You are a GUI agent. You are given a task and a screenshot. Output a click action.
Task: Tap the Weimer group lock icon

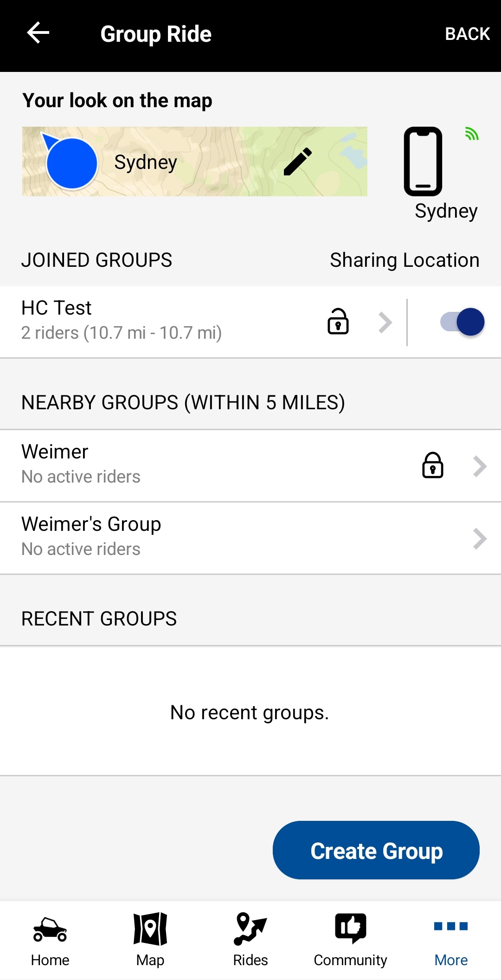(x=432, y=465)
